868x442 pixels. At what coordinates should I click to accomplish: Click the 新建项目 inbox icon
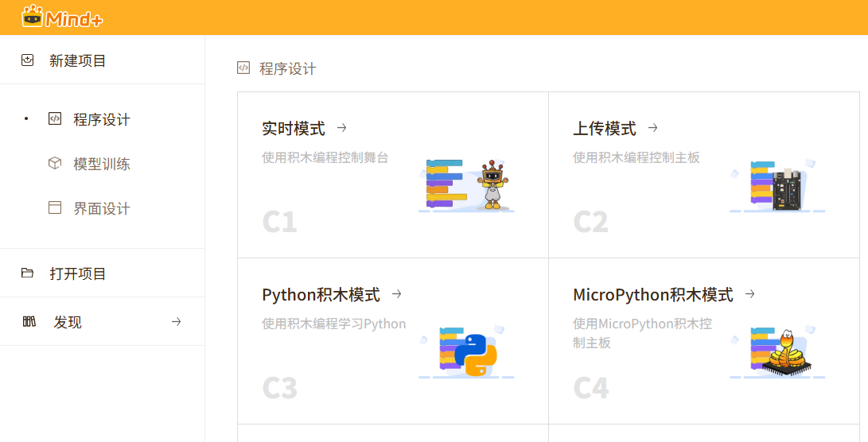click(x=28, y=60)
